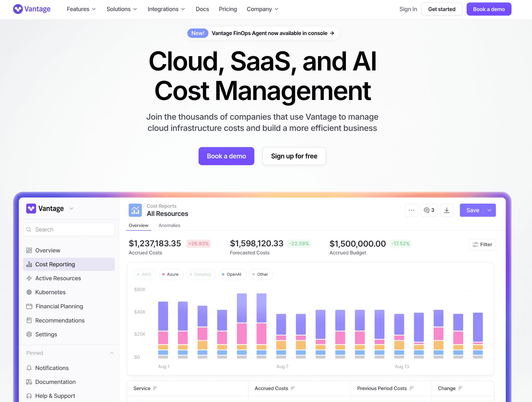Viewport: 532px width, 402px height.
Task: Open the Overview grid icon in the sidebar
Action: click(29, 250)
